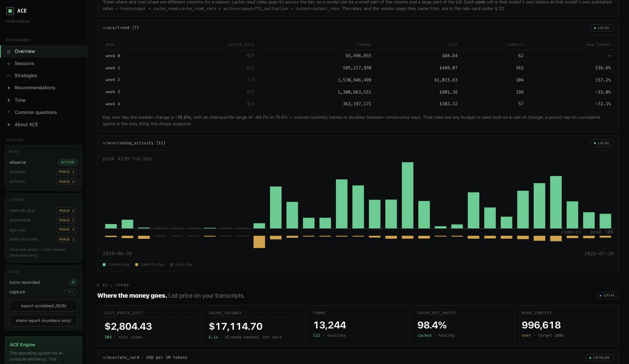Image resolution: width=629 pixels, height=364 pixels.
Task: Toggle the bash truncate lever
Action: (43, 239)
